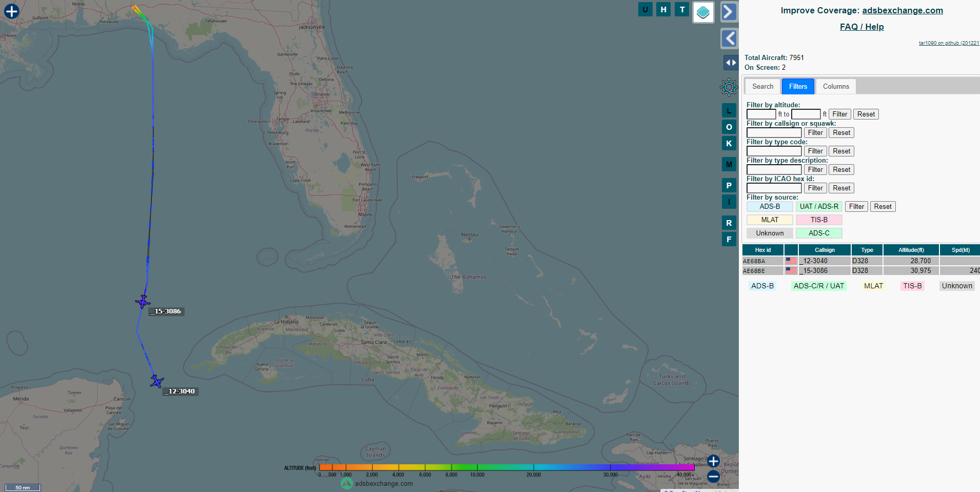Image resolution: width=980 pixels, height=492 pixels.
Task: Switch to the Columns tab
Action: pos(836,86)
